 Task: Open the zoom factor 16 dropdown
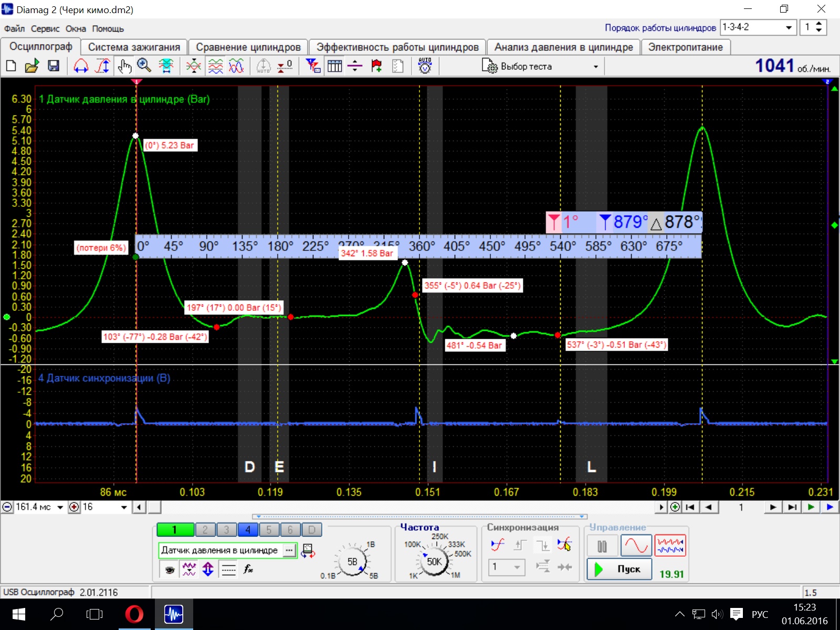pos(124,507)
